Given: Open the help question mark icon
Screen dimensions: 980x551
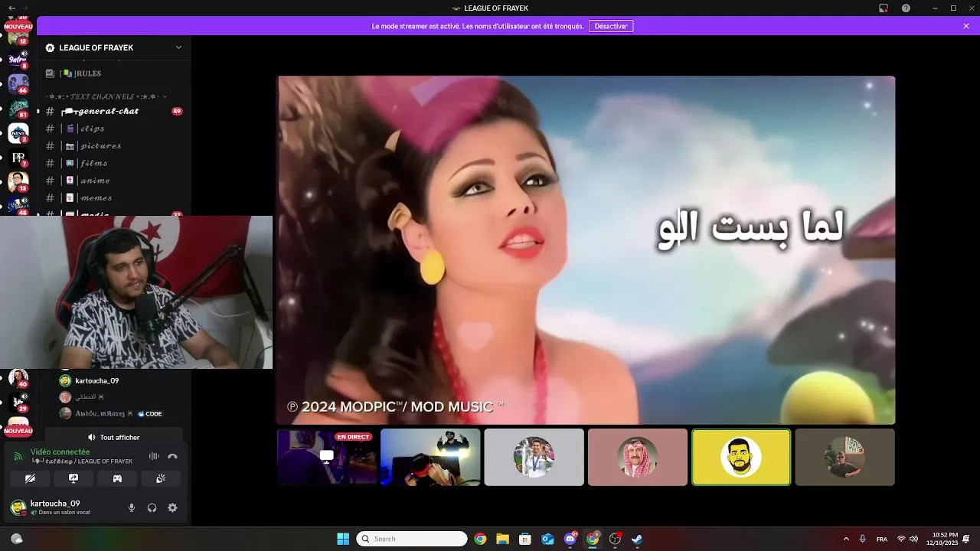Looking at the screenshot, I should click(906, 8).
